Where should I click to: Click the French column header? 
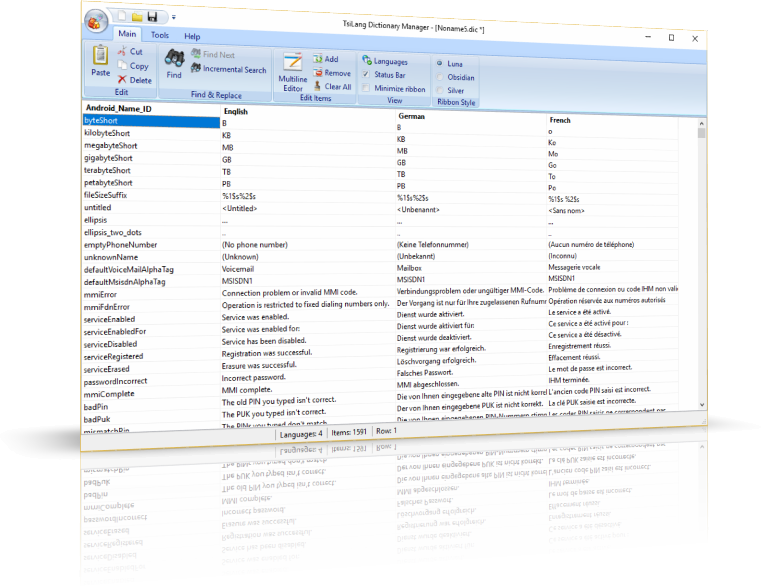[612, 120]
